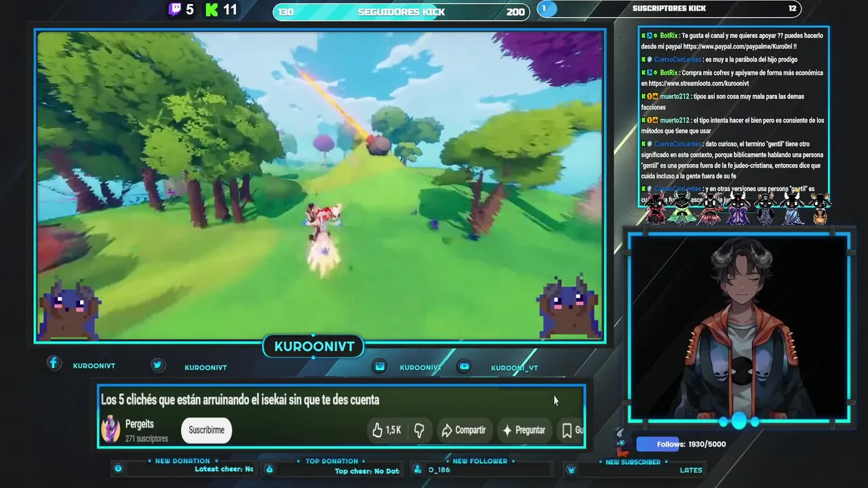Like the video with the thumbs-up icon
The width and height of the screenshot is (868, 488).
point(378,430)
